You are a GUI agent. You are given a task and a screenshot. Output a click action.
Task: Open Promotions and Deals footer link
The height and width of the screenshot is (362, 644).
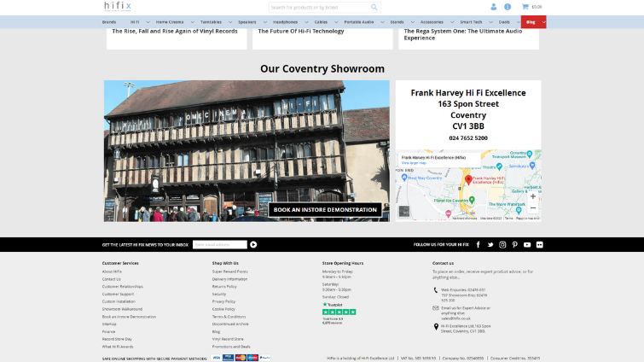231,347
